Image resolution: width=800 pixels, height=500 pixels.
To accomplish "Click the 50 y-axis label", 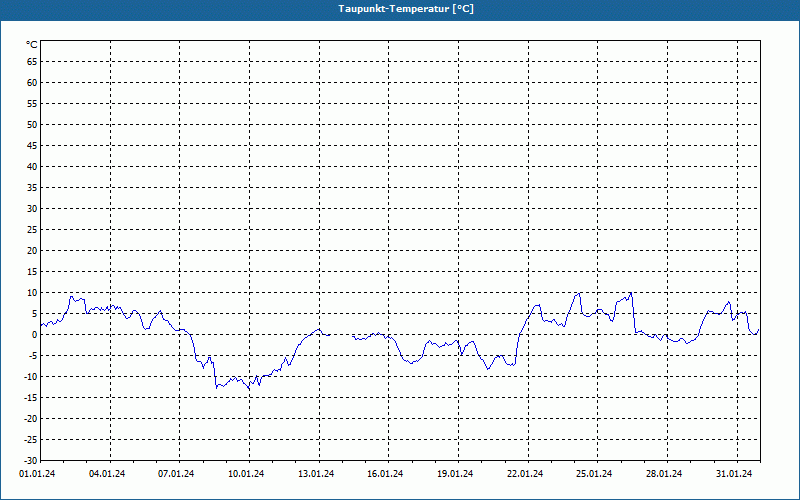I will (32, 124).
